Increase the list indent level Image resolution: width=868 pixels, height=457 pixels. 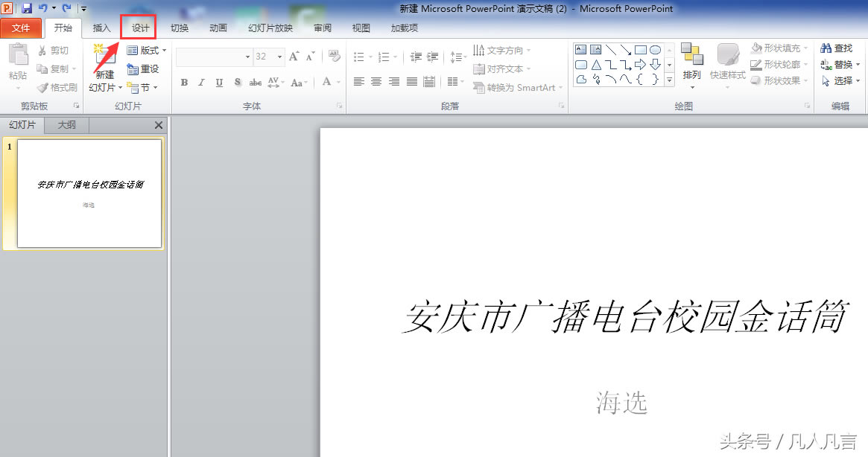click(x=433, y=57)
